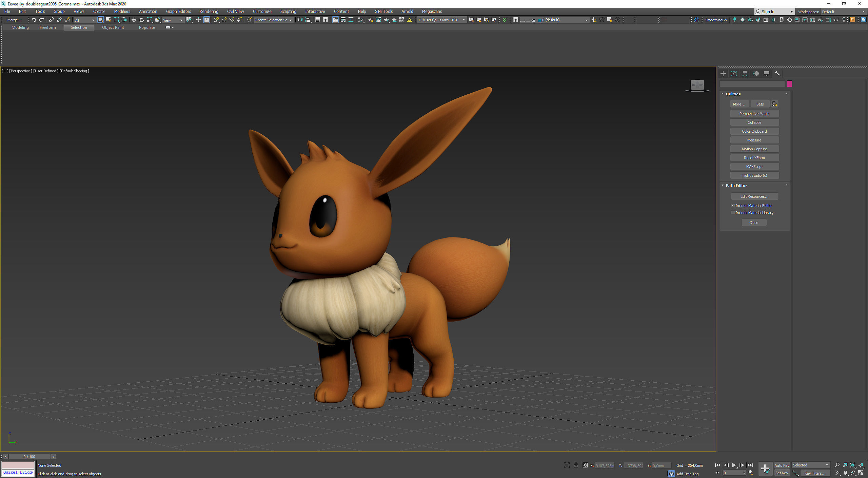Close the Path Editor with Close button
Viewport: 868px width, 478px height.
tap(754, 223)
